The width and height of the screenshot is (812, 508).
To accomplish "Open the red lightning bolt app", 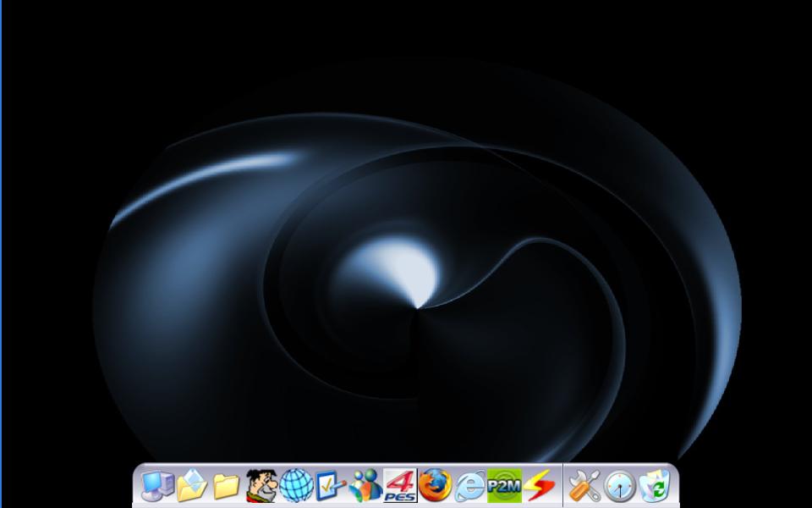I will pos(539,486).
